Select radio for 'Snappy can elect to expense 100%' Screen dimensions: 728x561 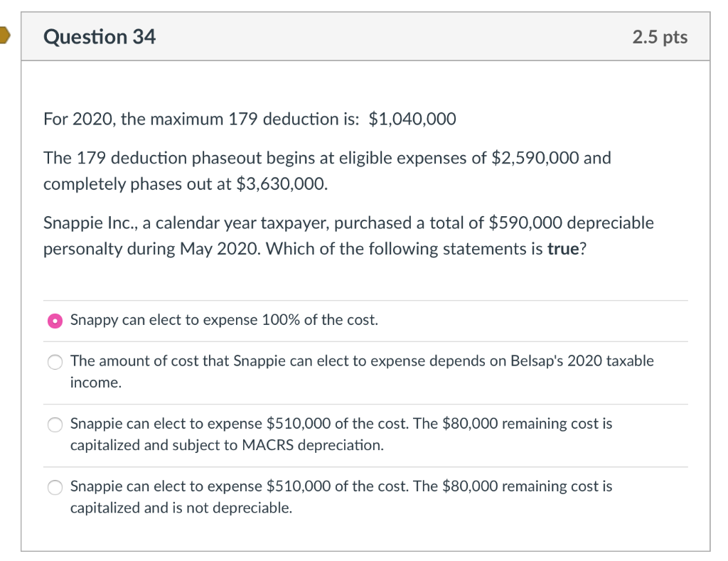point(54,321)
